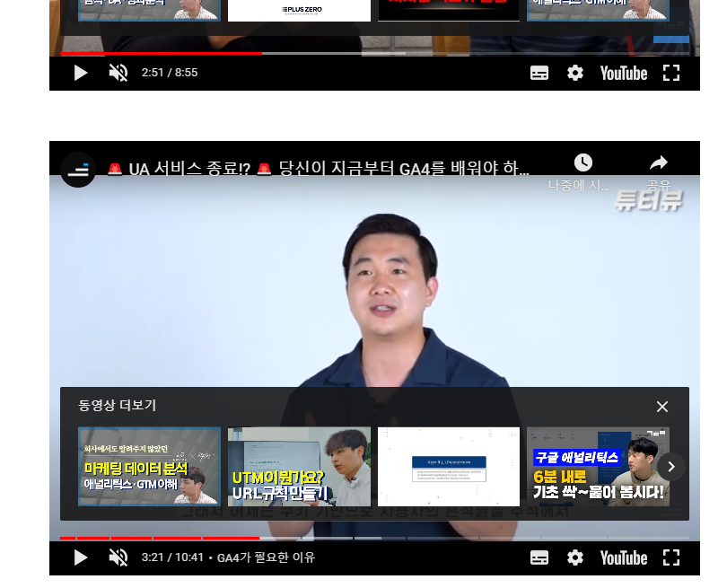
Task: Click the '2:51 / 8:55' time display
Action: pyautogui.click(x=170, y=73)
